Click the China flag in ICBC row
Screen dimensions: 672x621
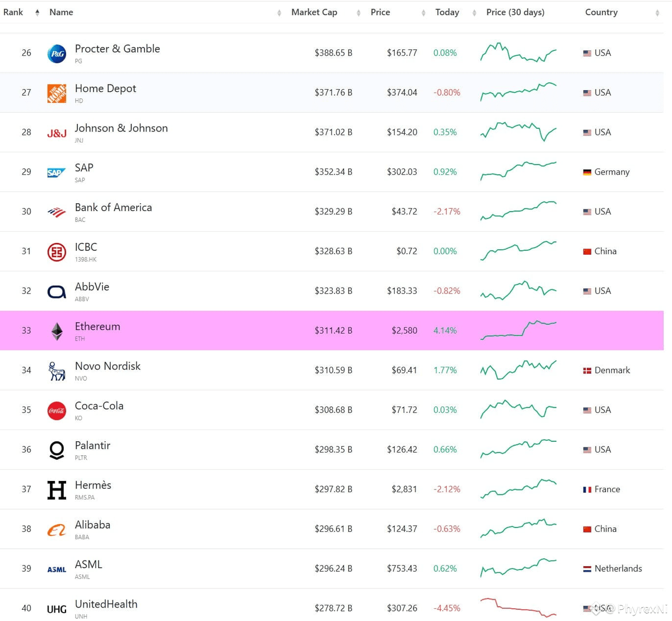587,251
